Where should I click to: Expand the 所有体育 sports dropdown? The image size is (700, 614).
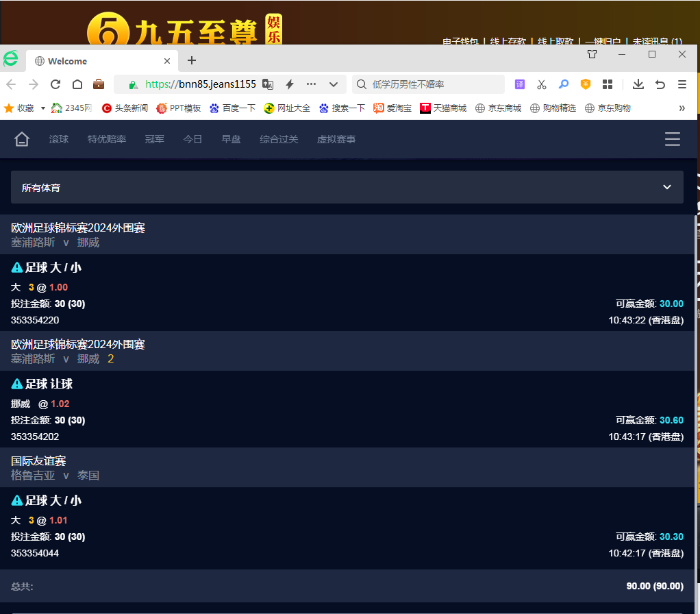(347, 187)
